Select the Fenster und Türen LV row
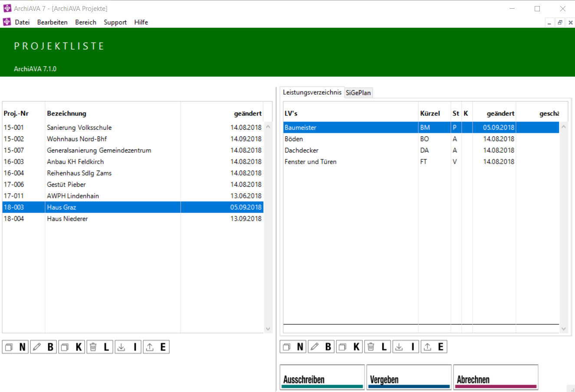Image resolution: width=575 pixels, height=392 pixels. (x=421, y=161)
